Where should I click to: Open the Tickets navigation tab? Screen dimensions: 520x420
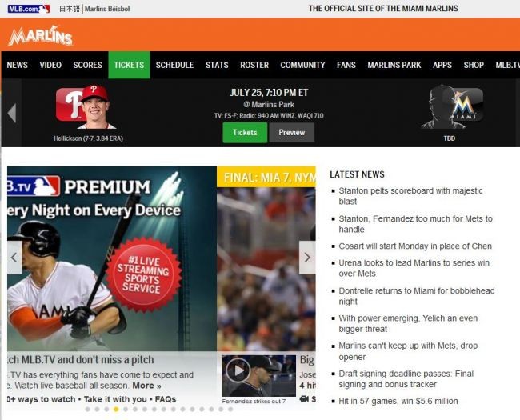pos(129,65)
